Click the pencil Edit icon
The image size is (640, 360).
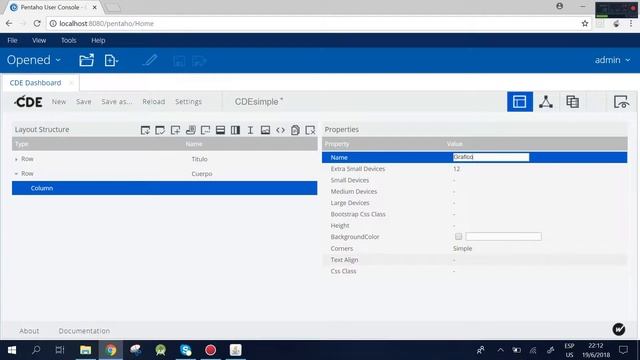pos(150,60)
